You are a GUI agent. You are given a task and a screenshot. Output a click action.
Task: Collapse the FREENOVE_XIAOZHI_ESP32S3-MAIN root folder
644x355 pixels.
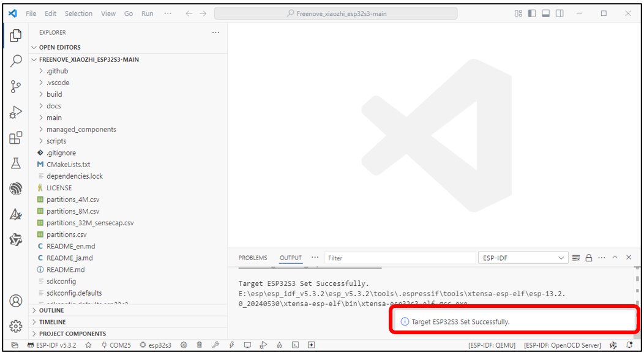pos(128,59)
